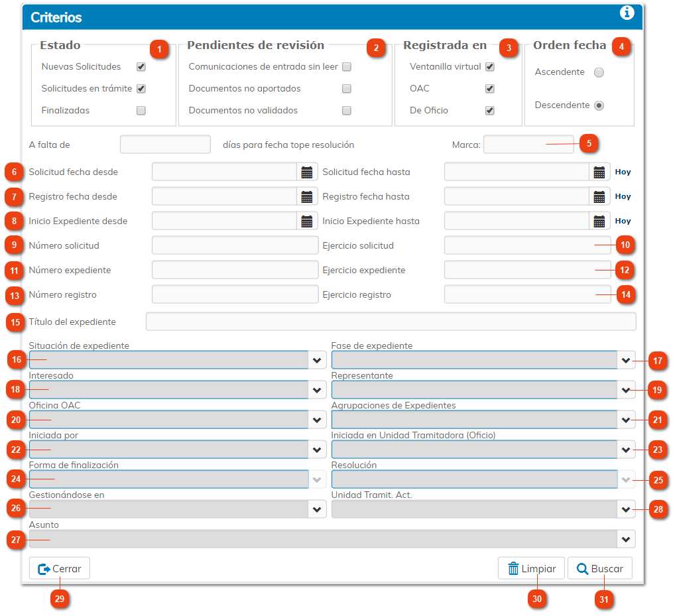Enable the Finalizadas checkbox
Image resolution: width=675 pixels, height=616 pixels.
click(141, 111)
